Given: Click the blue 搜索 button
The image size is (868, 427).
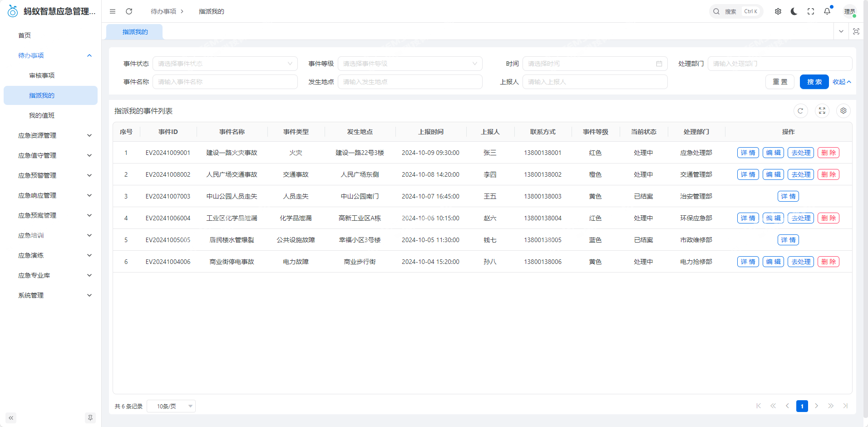Looking at the screenshot, I should [814, 82].
